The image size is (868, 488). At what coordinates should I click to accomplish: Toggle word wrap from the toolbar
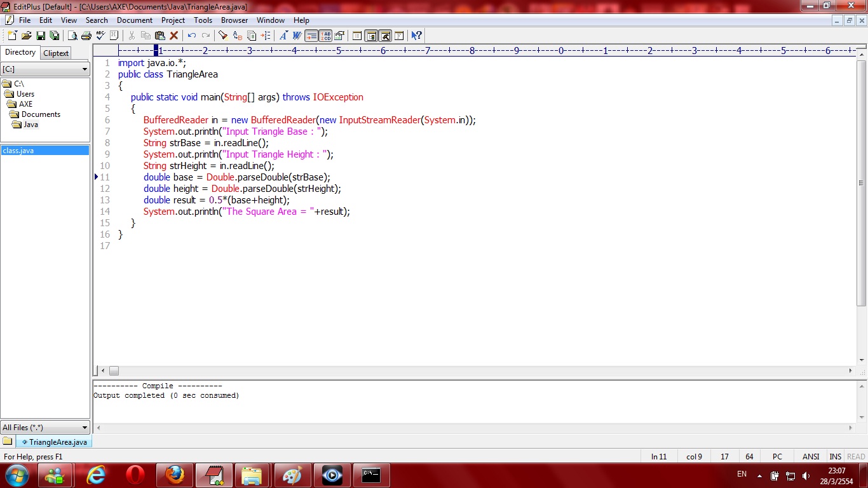click(311, 36)
